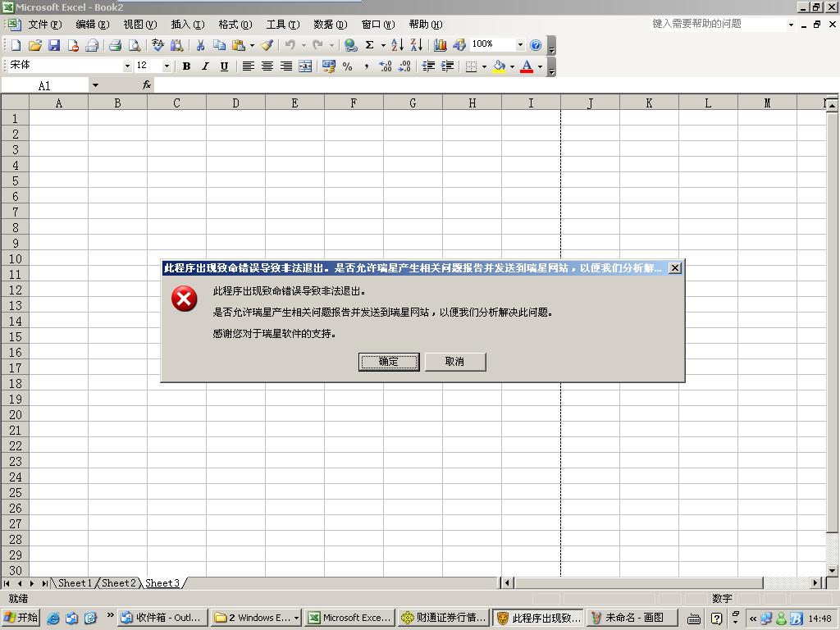Switch to 未命名 - 画图 in the taskbar
840x630 pixels.
pos(632,618)
